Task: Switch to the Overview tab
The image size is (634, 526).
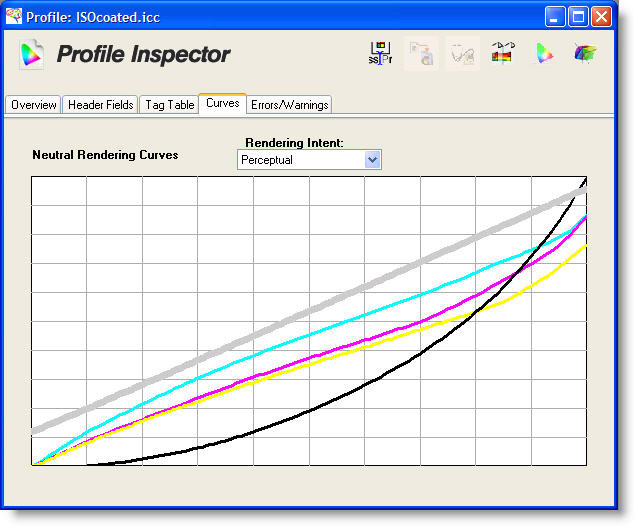Action: point(34,105)
